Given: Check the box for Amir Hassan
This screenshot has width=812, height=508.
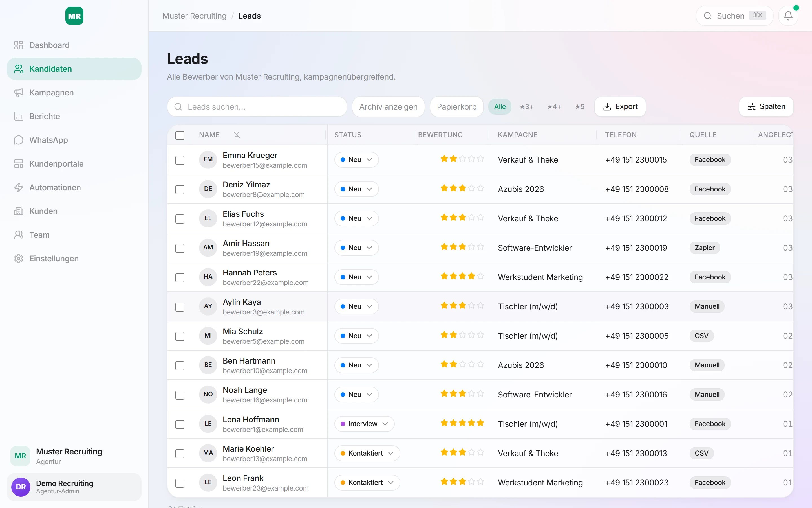Looking at the screenshot, I should coord(180,248).
